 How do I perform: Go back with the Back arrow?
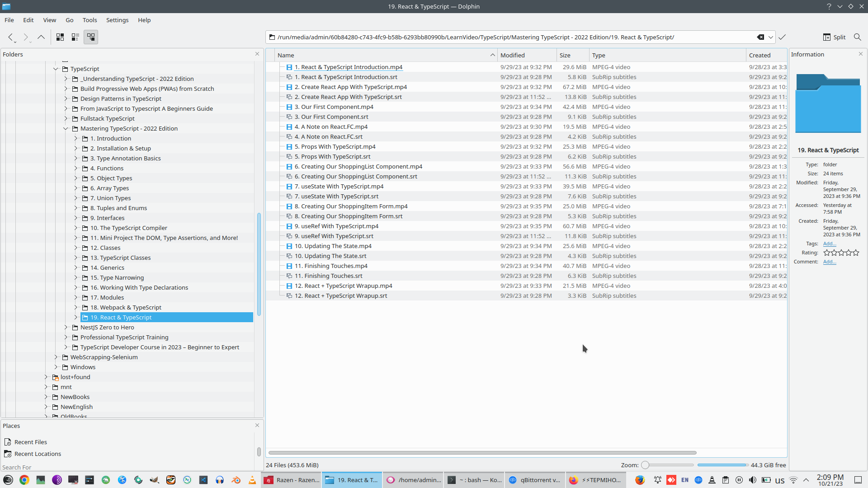[10, 37]
